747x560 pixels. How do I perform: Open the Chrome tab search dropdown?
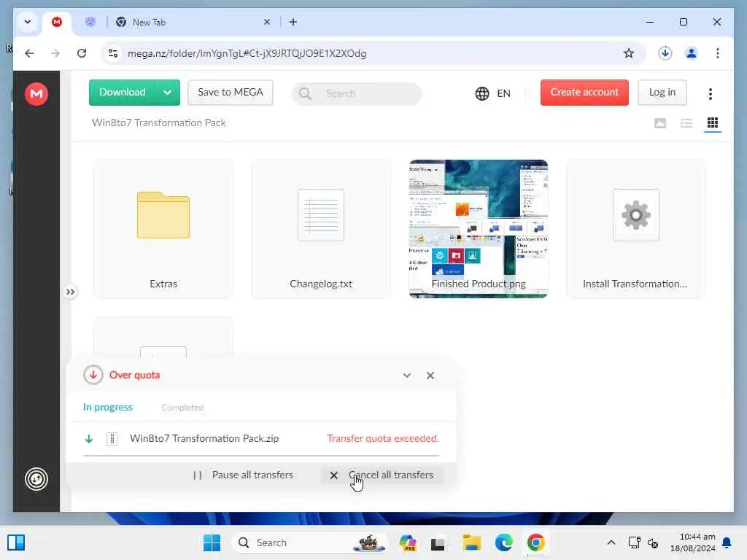point(28,22)
